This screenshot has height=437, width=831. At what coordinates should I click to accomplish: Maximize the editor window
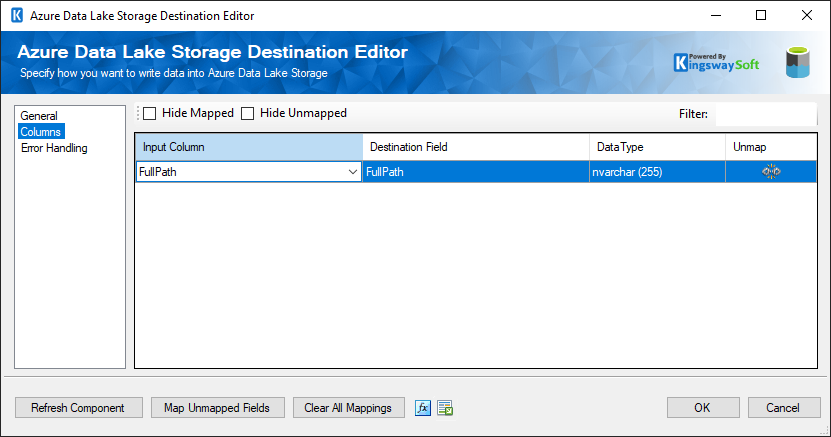click(x=761, y=15)
